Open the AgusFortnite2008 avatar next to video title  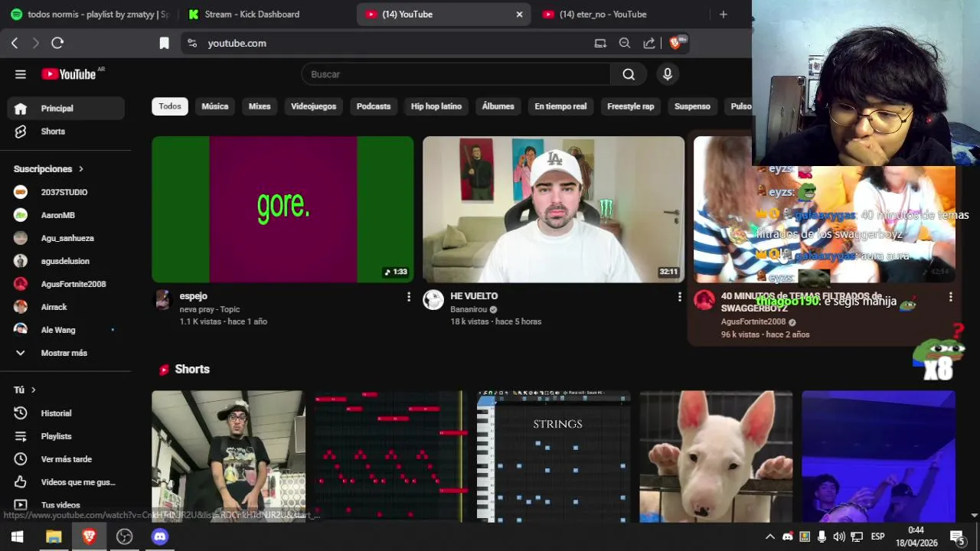pyautogui.click(x=704, y=300)
